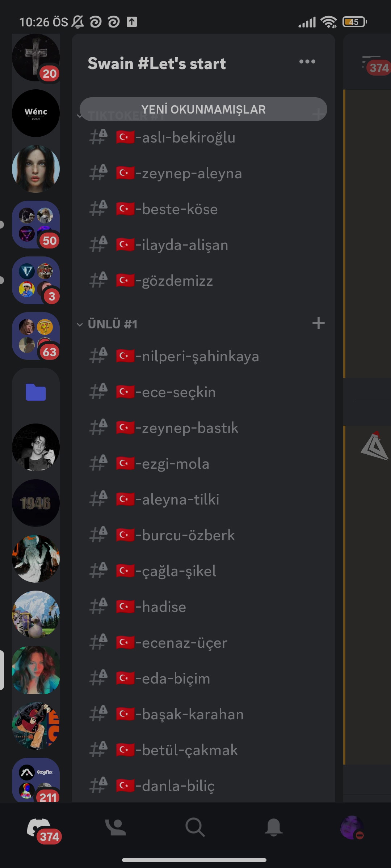The image size is (391, 868).
Task: Open the 1946 server icon
Action: click(x=36, y=503)
